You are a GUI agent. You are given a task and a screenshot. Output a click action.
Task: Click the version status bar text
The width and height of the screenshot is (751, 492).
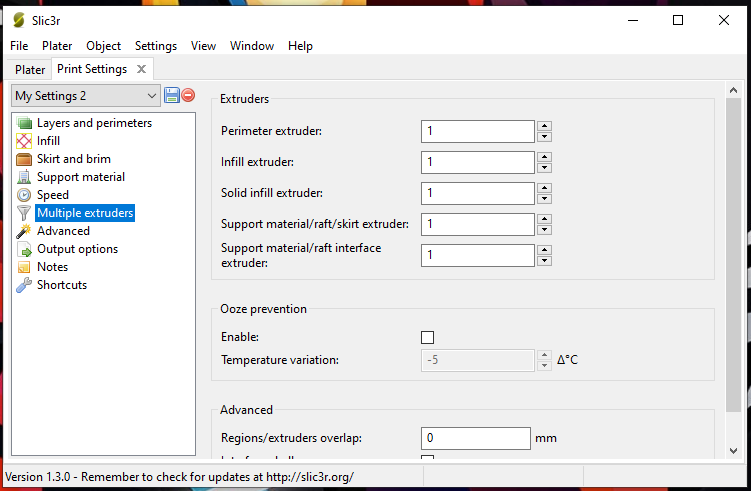180,477
